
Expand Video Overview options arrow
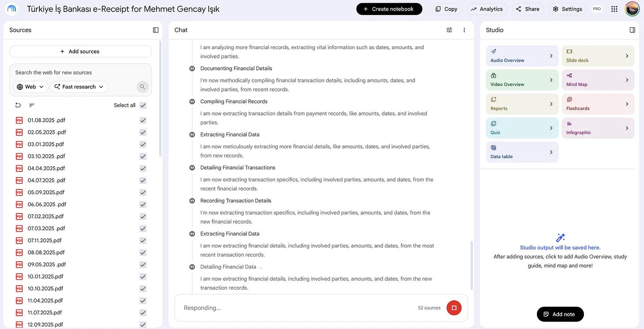pos(551,80)
